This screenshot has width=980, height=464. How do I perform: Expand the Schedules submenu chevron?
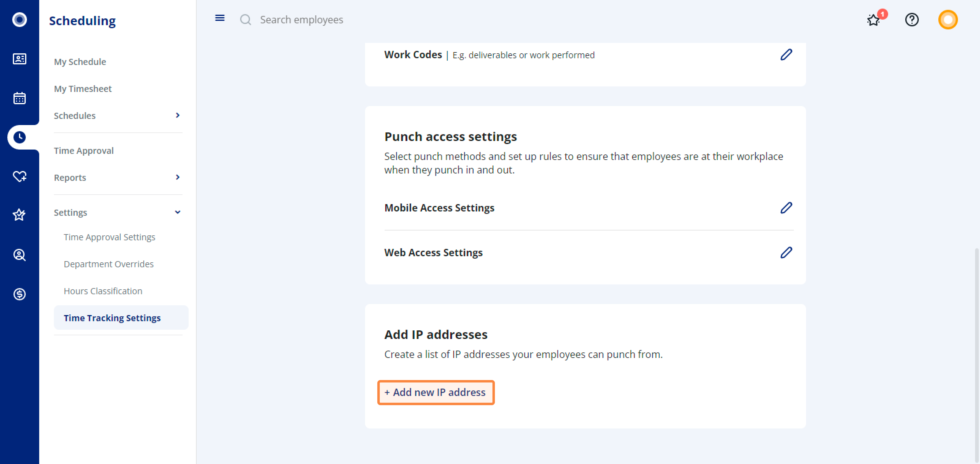[x=177, y=115]
